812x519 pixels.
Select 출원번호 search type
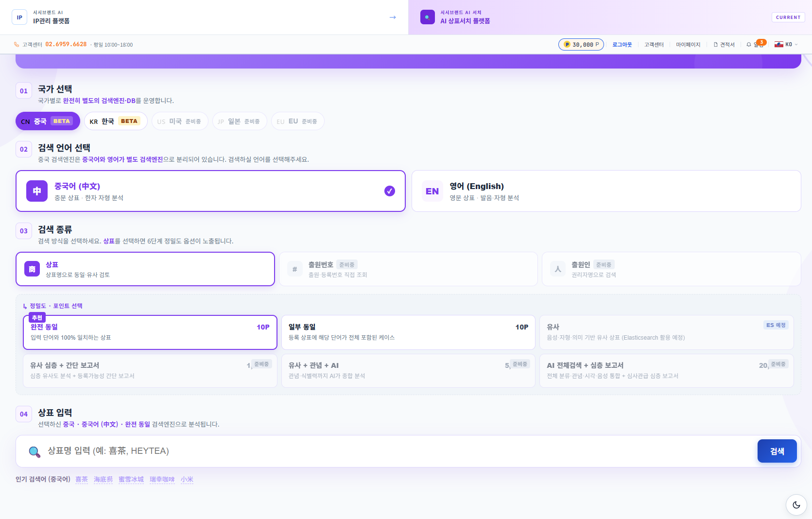pos(408,269)
